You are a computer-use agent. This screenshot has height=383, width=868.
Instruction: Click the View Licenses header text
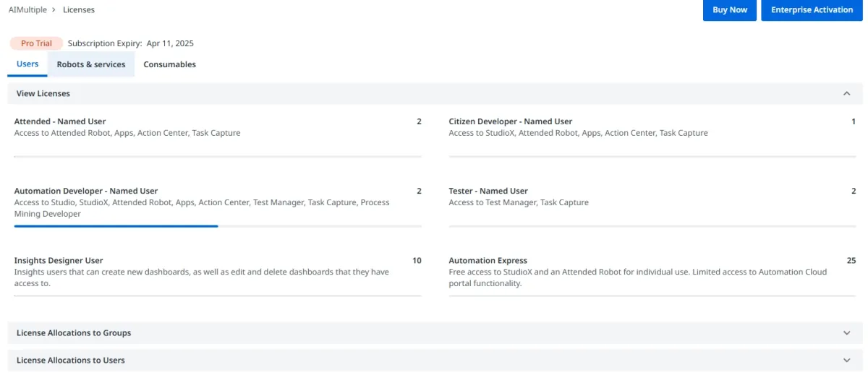pyautogui.click(x=43, y=93)
